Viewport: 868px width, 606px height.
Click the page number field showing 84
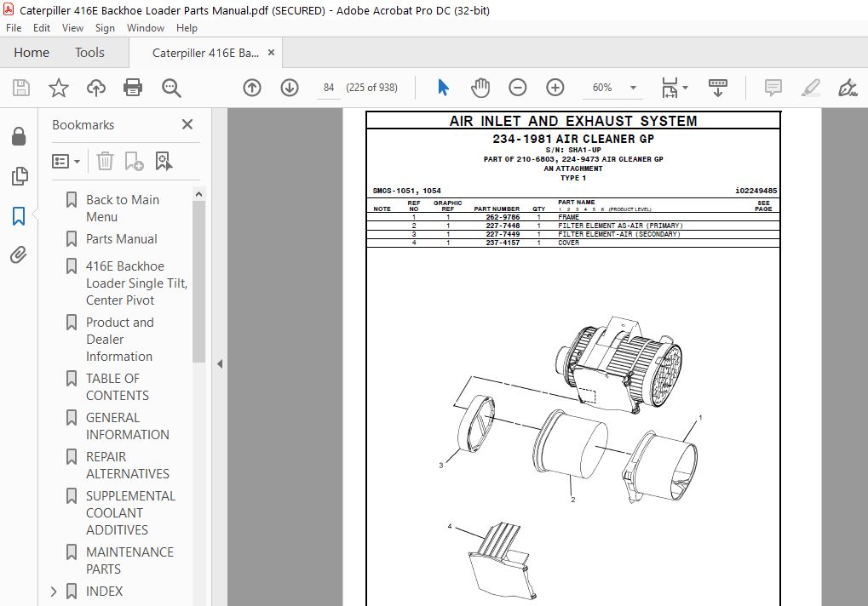[329, 88]
